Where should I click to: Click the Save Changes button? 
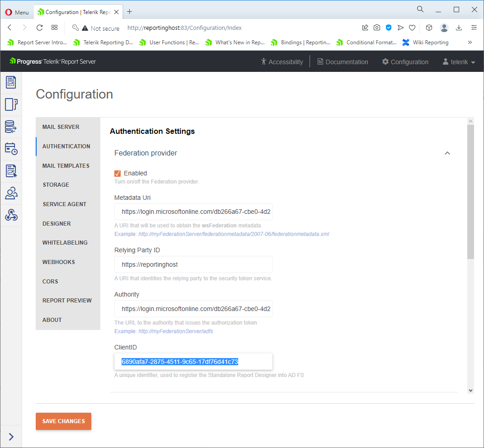(x=63, y=421)
